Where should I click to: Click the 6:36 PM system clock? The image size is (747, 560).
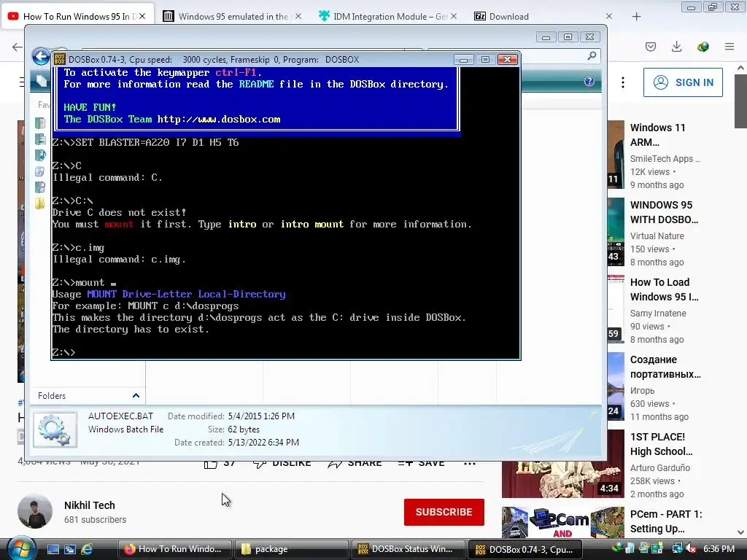coord(719,549)
